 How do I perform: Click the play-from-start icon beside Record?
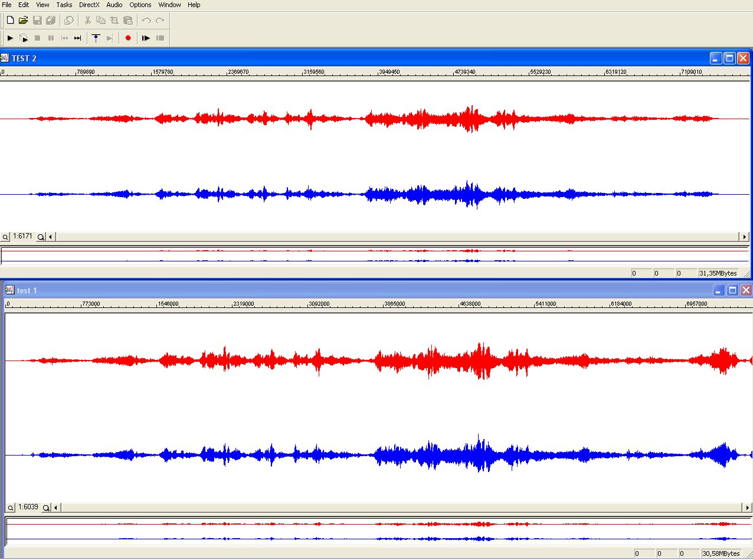pyautogui.click(x=146, y=38)
